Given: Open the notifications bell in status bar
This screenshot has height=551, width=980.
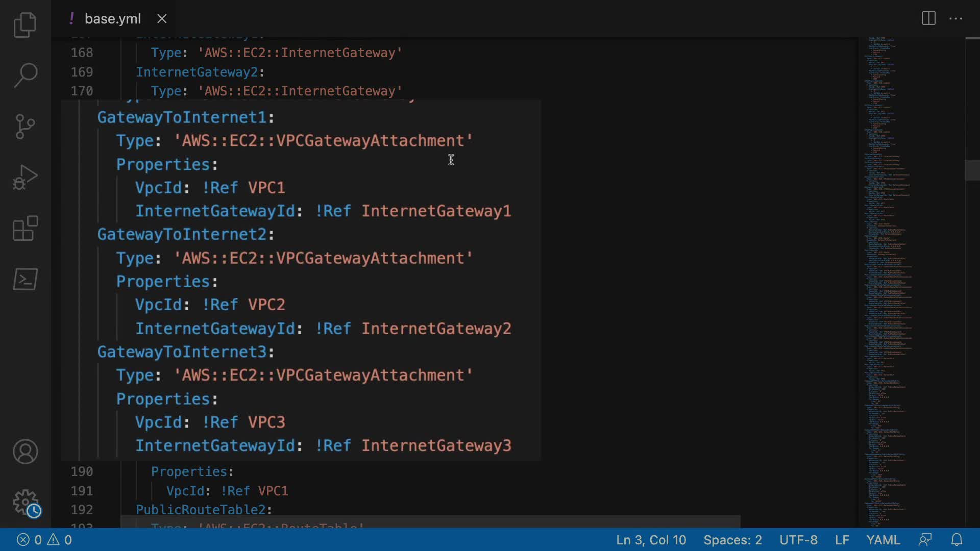Looking at the screenshot, I should pyautogui.click(x=957, y=540).
